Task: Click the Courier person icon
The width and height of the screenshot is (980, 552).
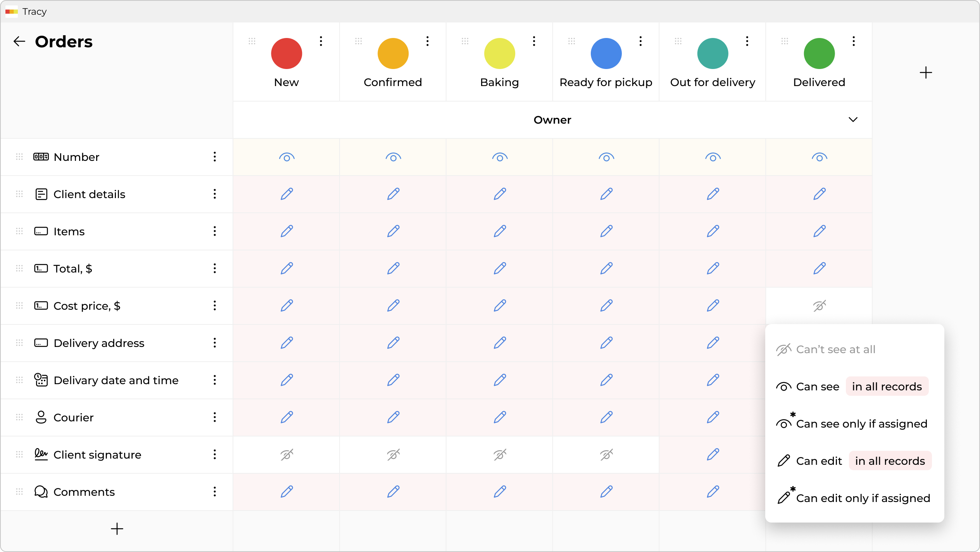Action: [x=41, y=417]
